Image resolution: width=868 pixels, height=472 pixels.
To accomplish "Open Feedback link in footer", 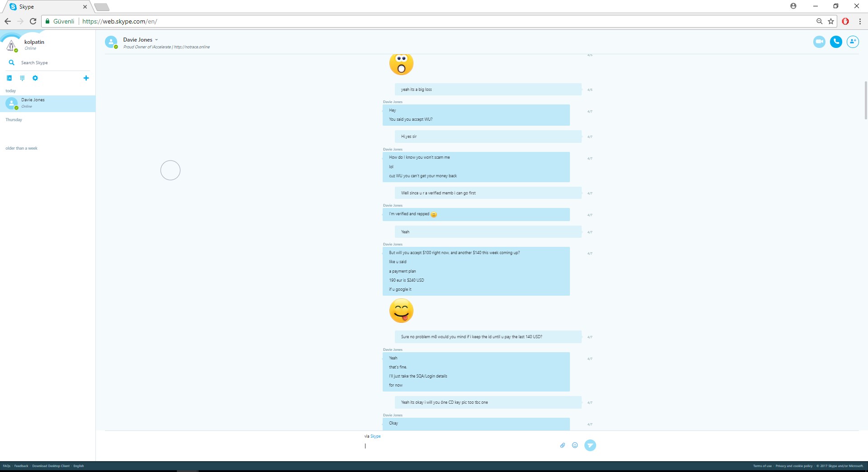I will (x=21, y=466).
